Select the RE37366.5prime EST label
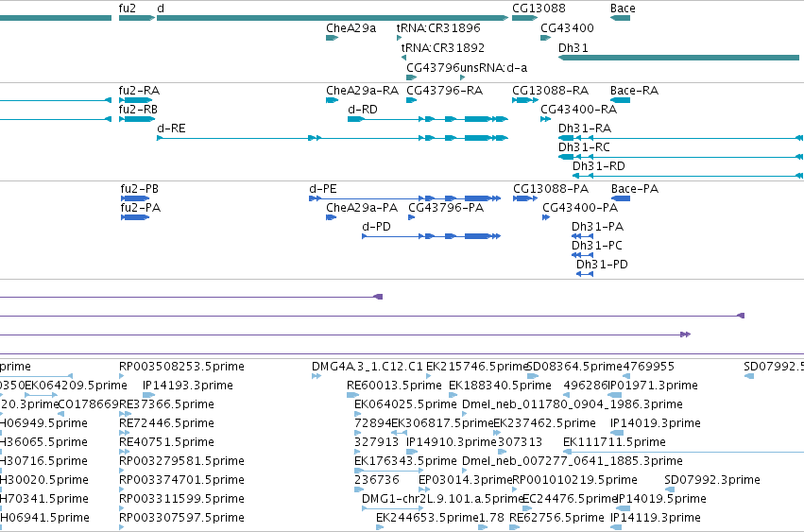The image size is (804, 532). [166, 404]
